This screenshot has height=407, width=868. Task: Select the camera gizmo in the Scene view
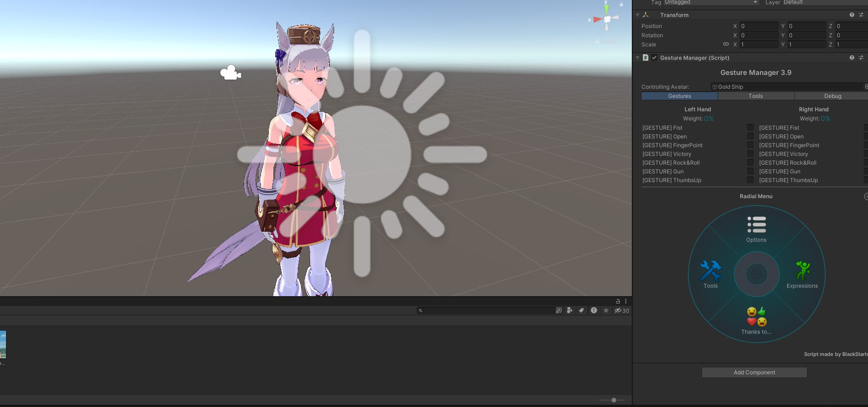click(230, 73)
